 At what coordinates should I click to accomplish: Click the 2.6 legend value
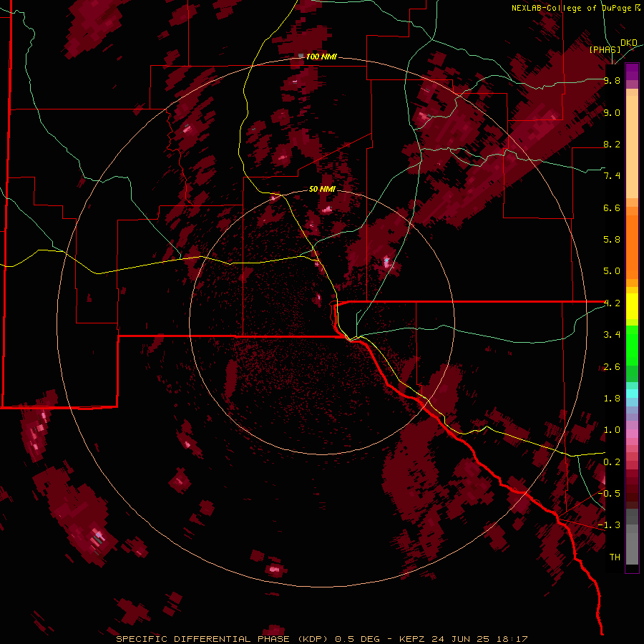(x=612, y=367)
